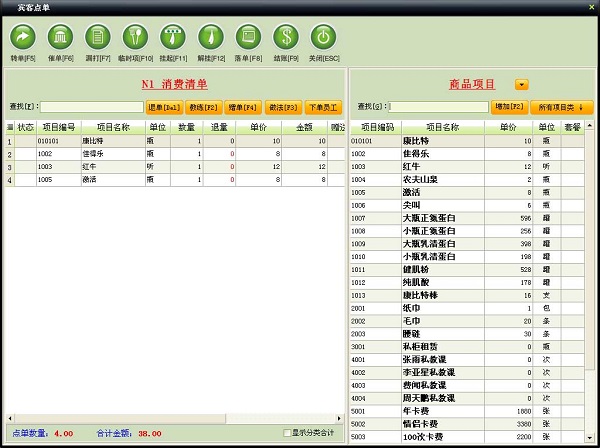
Task: Click the 催单[F6] rush order icon
Action: (60, 37)
